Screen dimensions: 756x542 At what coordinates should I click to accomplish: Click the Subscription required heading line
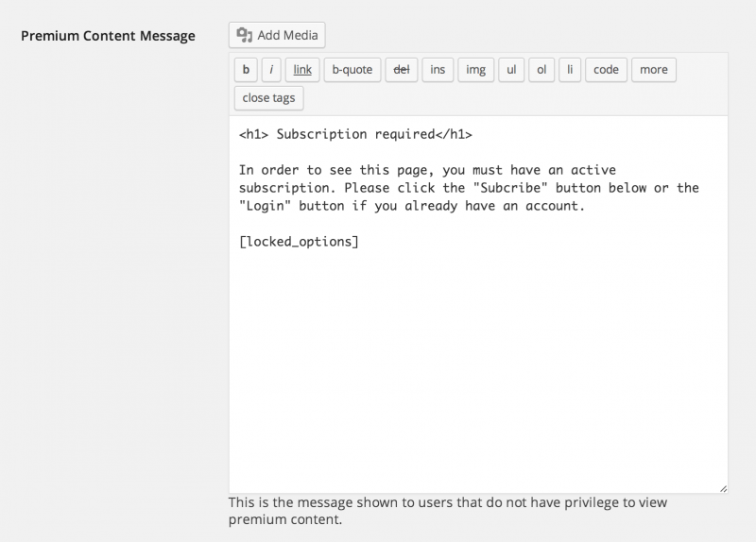pyautogui.click(x=355, y=134)
